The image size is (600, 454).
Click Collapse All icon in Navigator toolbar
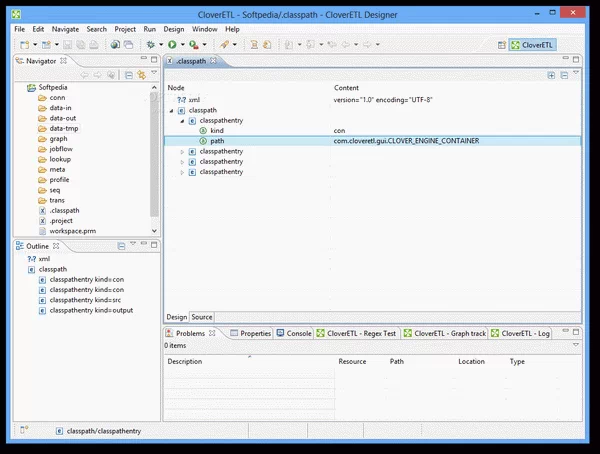129,75
